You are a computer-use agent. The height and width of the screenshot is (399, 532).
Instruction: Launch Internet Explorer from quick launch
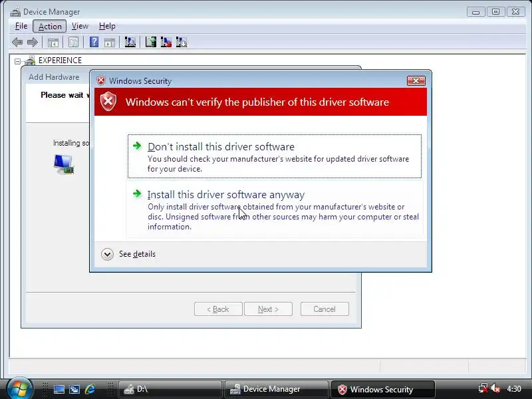pos(90,389)
